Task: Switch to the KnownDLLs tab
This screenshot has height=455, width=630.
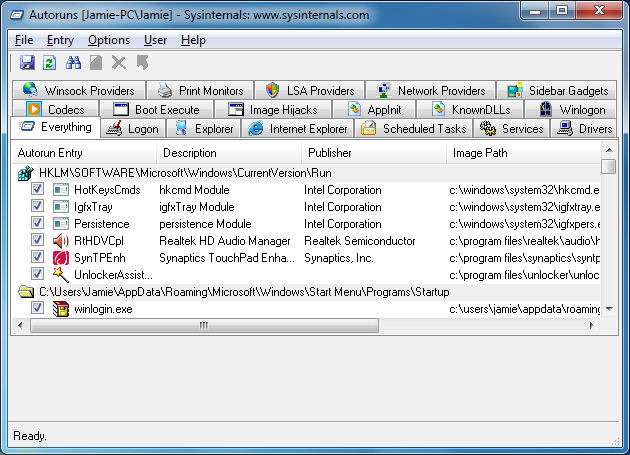Action: pyautogui.click(x=470, y=109)
